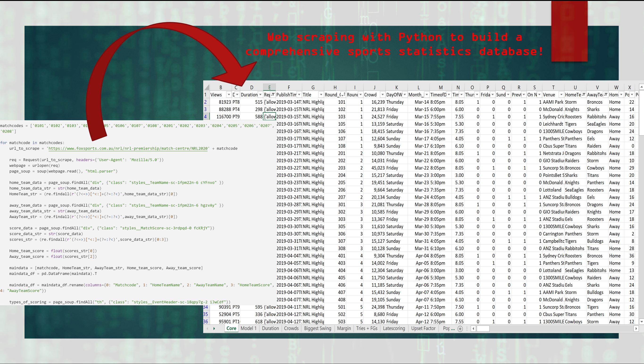The image size is (644, 364).
Task: Click the Views cell containing 116700
Action: pyautogui.click(x=221, y=116)
